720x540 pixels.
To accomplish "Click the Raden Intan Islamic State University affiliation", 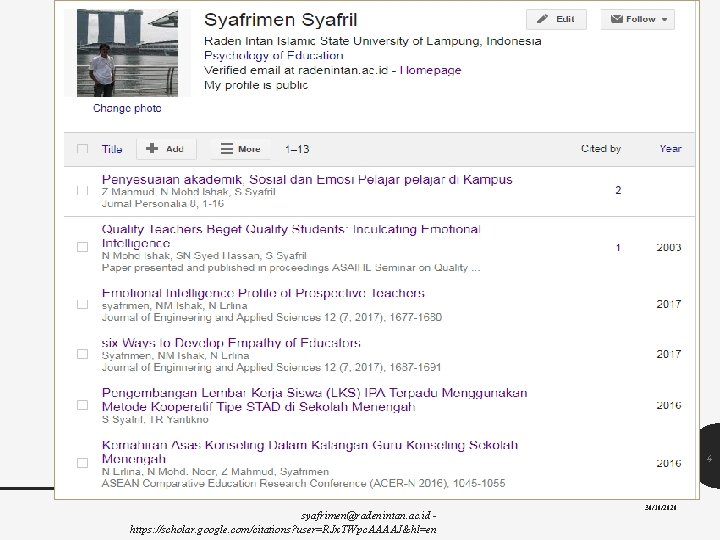I will 372,41.
